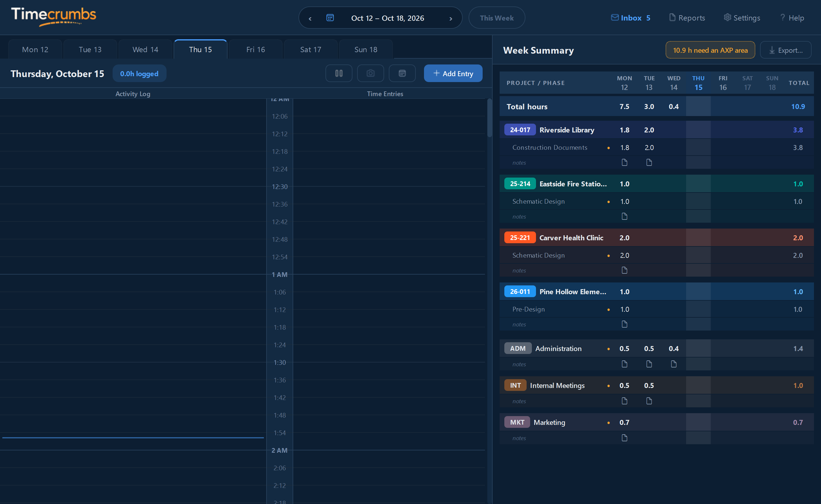
Task: Select the 25-221 Carver Health Clinic project row
Action: click(657, 238)
